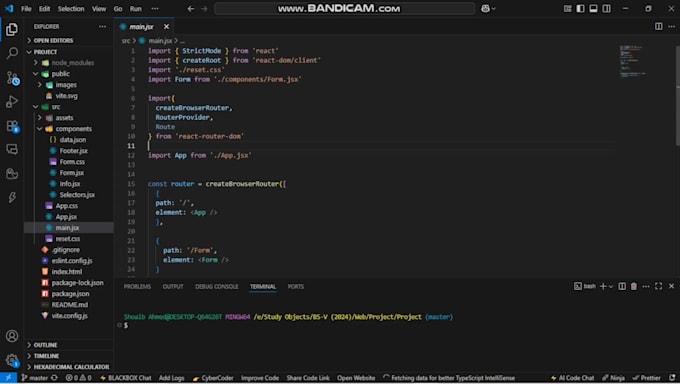Expand the assets folder
The width and height of the screenshot is (680, 384).
point(64,118)
